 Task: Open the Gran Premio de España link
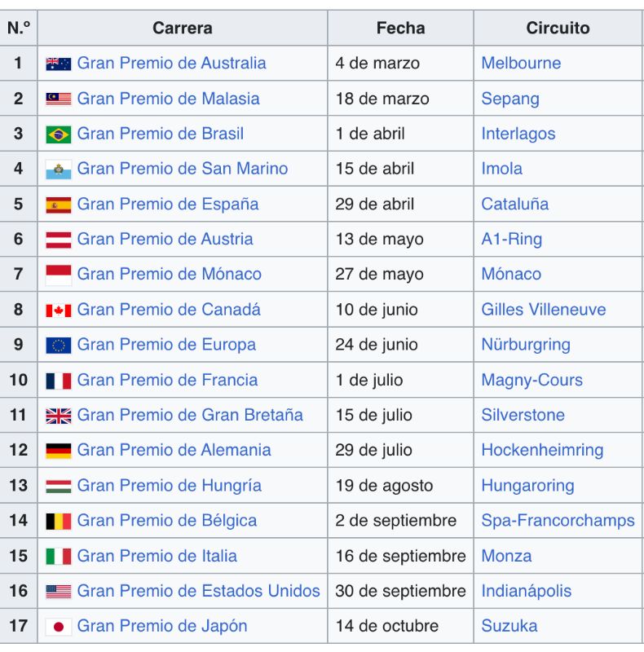(x=168, y=205)
